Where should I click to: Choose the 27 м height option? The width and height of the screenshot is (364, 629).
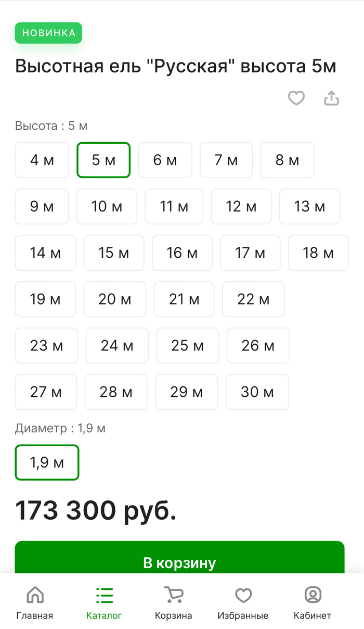46,392
